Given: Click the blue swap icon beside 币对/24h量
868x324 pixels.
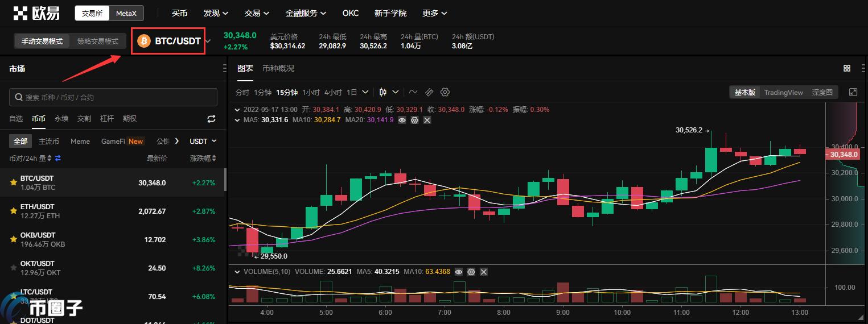Looking at the screenshot, I should click(x=57, y=158).
